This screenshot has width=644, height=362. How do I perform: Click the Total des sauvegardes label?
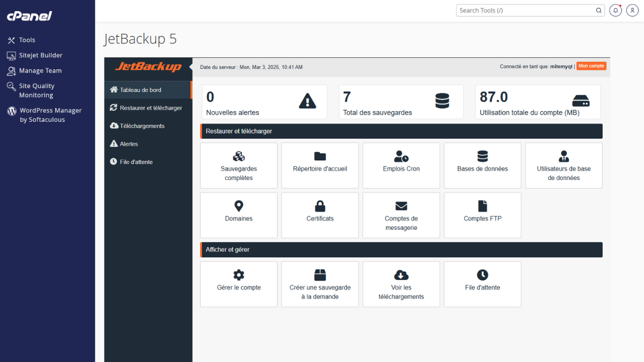[x=377, y=113]
